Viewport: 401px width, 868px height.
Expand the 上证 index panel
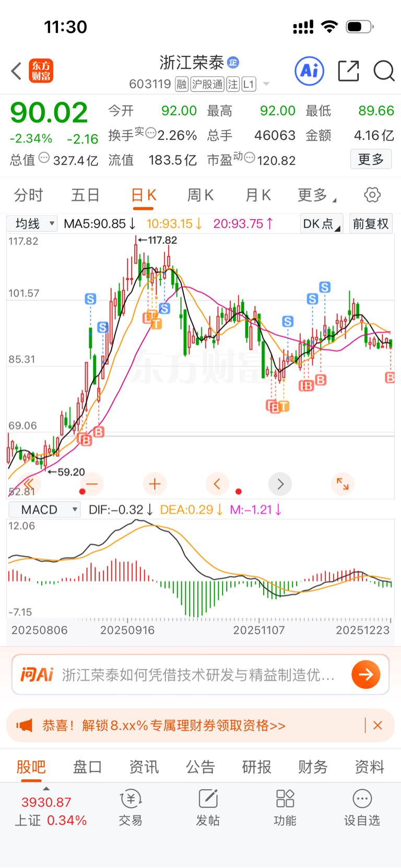(46, 789)
